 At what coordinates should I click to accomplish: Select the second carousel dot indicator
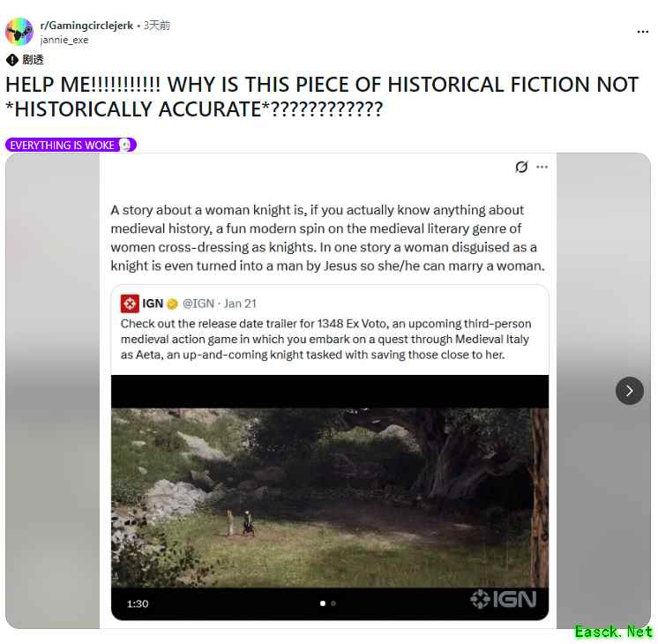tap(333, 603)
